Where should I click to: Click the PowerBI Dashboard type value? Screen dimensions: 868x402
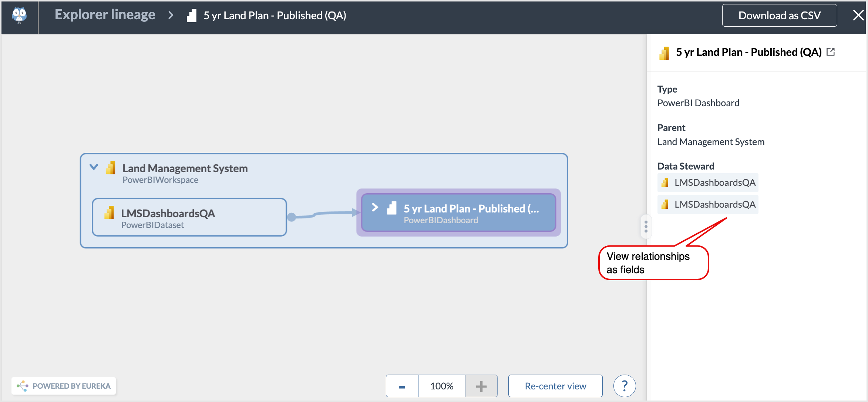coord(698,103)
